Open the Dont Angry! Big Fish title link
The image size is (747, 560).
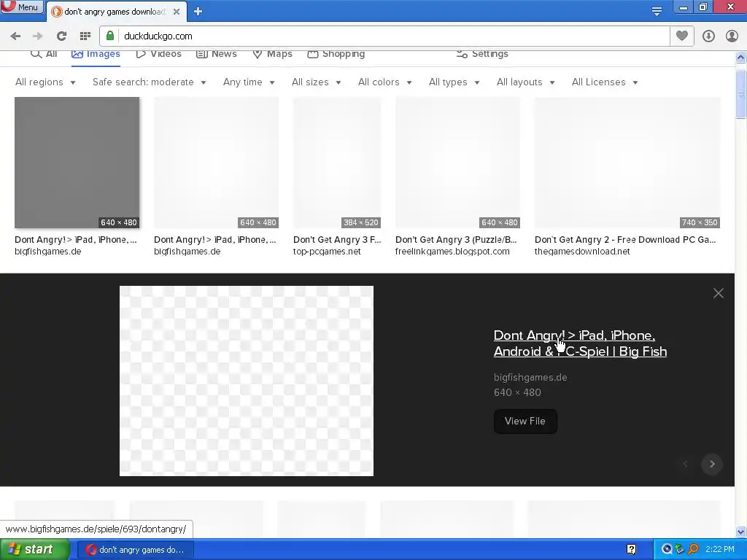tap(580, 343)
